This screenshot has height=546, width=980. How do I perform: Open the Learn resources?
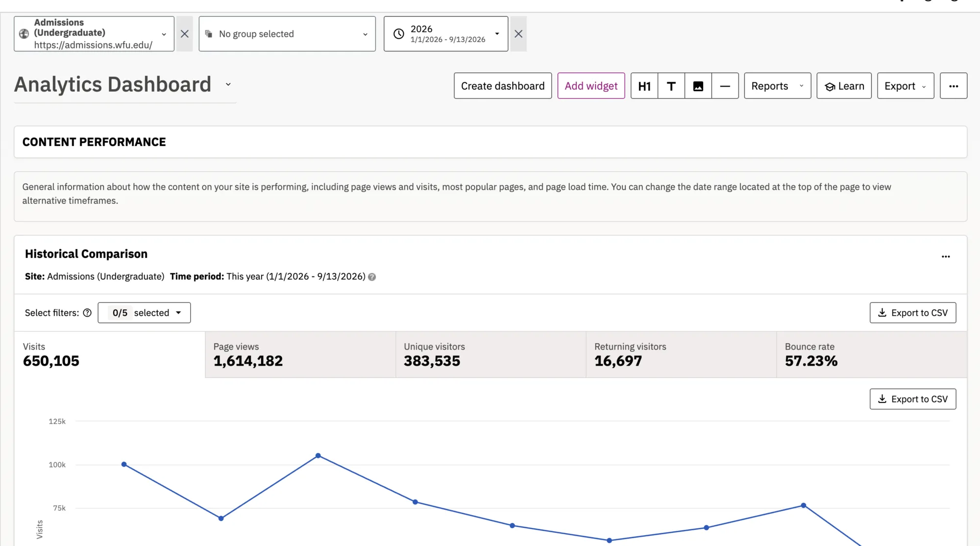[x=844, y=86]
